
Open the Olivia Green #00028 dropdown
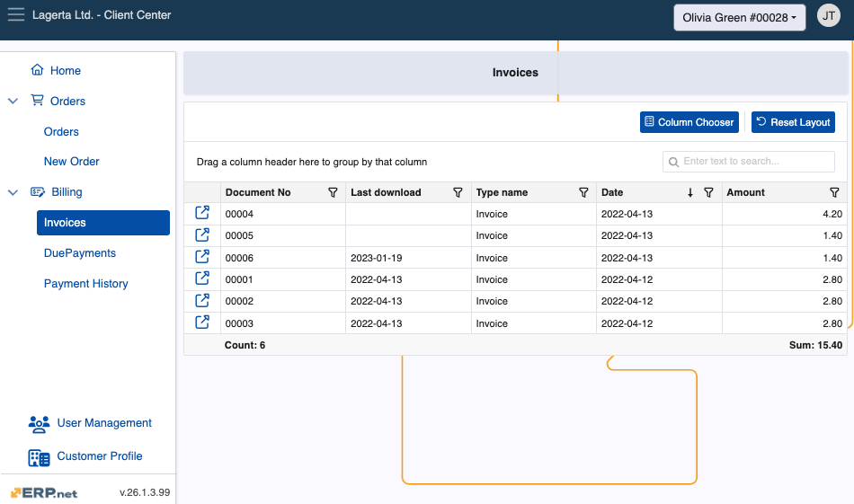(x=740, y=18)
